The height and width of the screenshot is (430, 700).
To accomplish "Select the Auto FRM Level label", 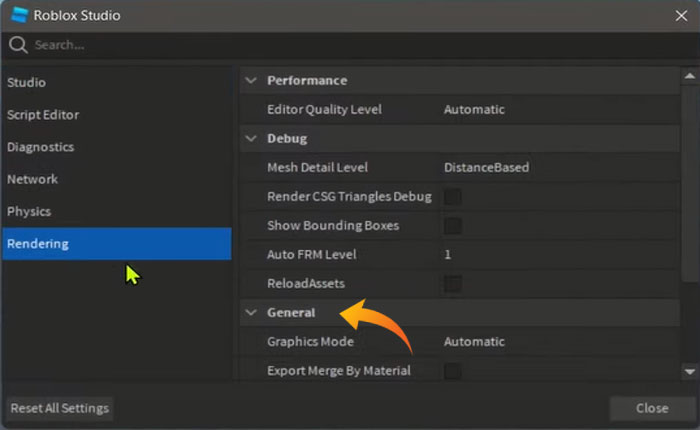I will (312, 255).
